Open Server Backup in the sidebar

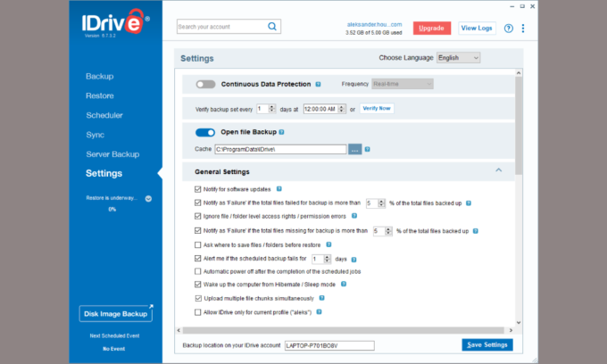click(112, 154)
